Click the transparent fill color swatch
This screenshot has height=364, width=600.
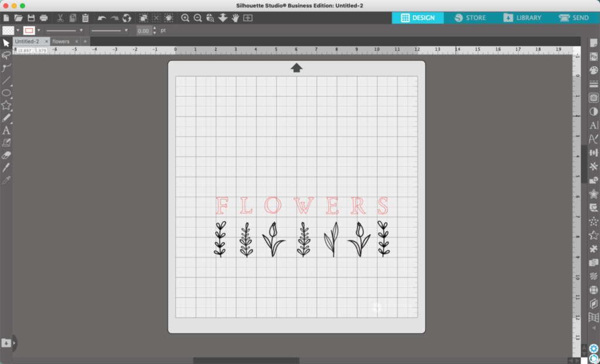click(8, 30)
